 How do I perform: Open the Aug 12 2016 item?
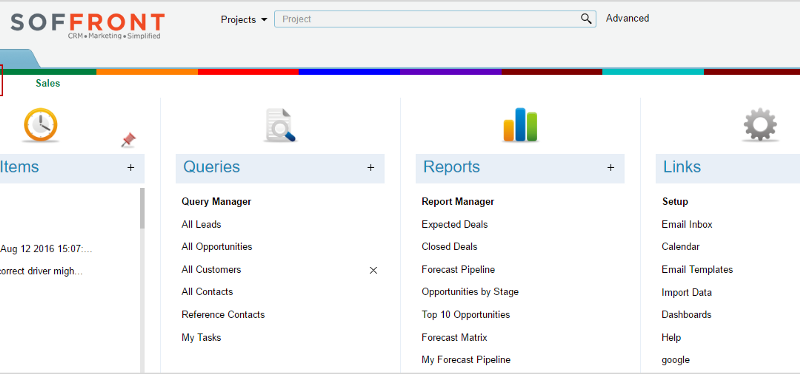click(46, 249)
